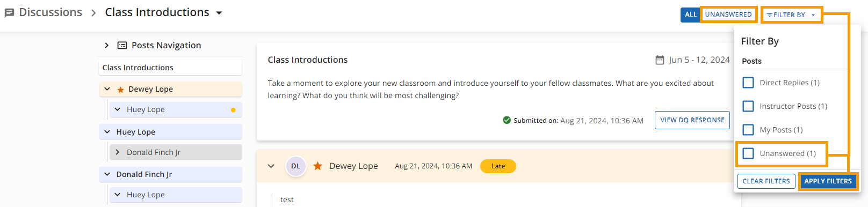Click the VIEW DQ RESPONSE button
Image resolution: width=868 pixels, height=207 pixels.
coord(692,120)
